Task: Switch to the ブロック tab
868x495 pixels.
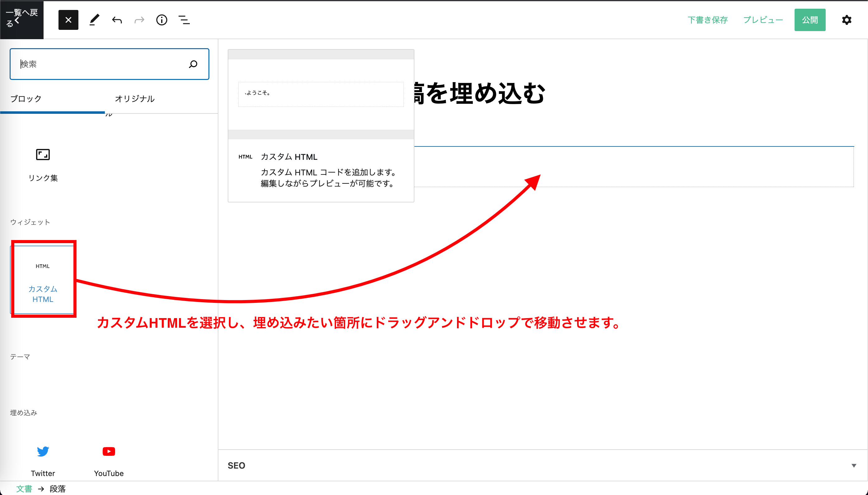Action: [26, 99]
